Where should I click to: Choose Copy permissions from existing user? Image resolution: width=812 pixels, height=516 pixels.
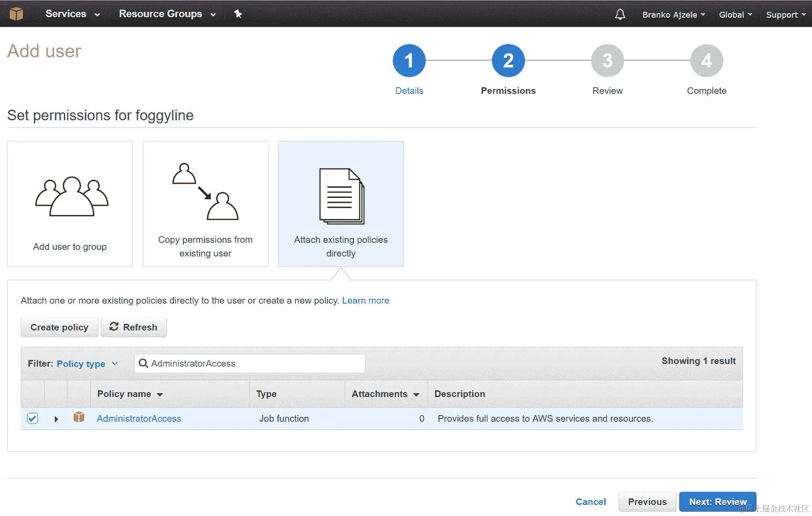coord(205,204)
